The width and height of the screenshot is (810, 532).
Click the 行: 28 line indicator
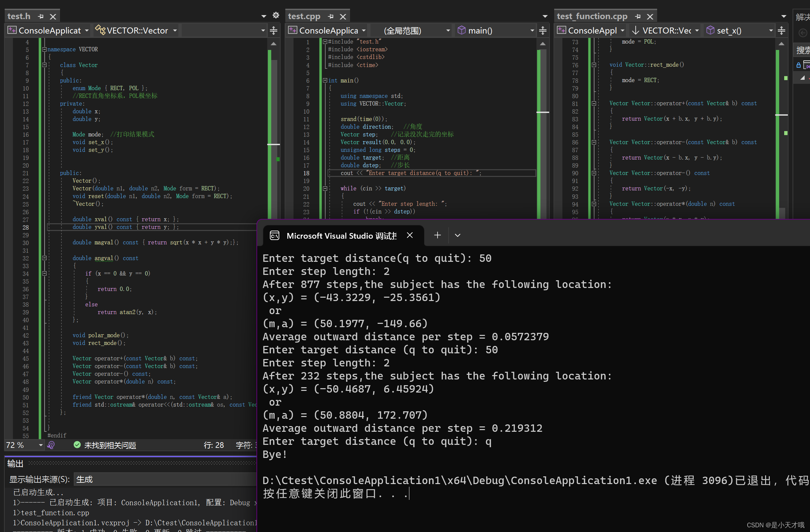[214, 445]
